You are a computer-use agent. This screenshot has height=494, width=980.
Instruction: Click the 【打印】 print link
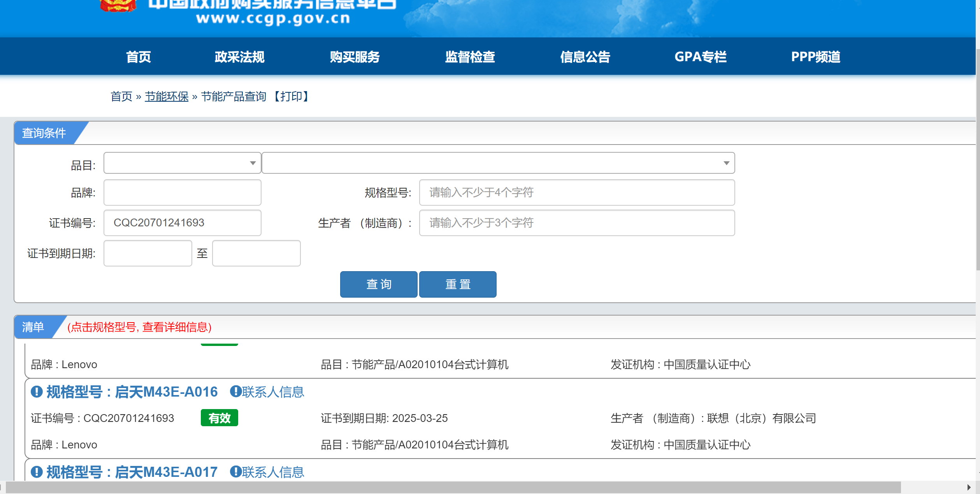coord(291,96)
